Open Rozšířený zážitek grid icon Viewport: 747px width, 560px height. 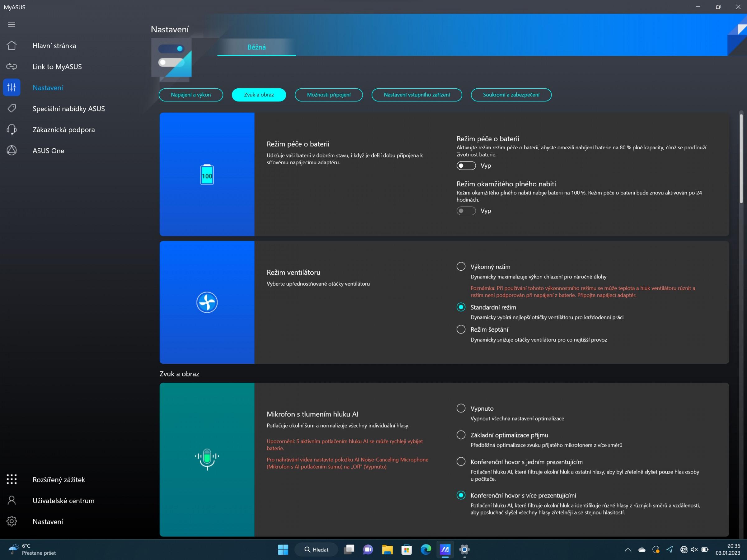point(12,479)
